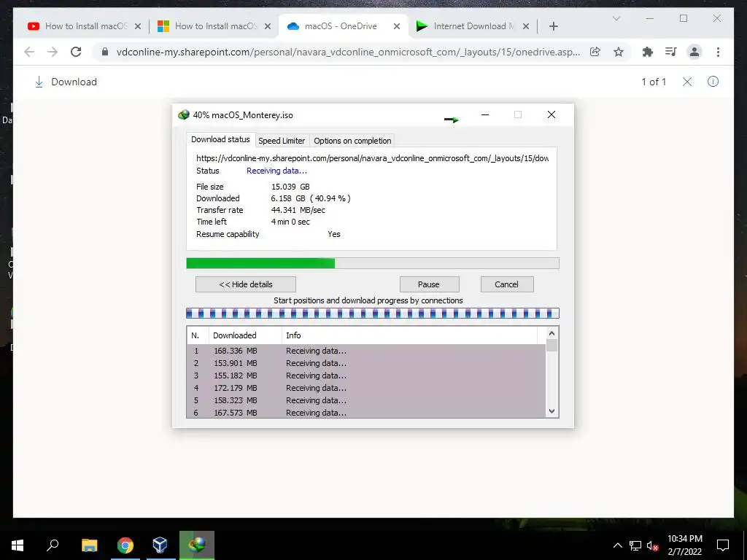Open the tab search chevron
This screenshot has width=747, height=560.
pos(616,18)
